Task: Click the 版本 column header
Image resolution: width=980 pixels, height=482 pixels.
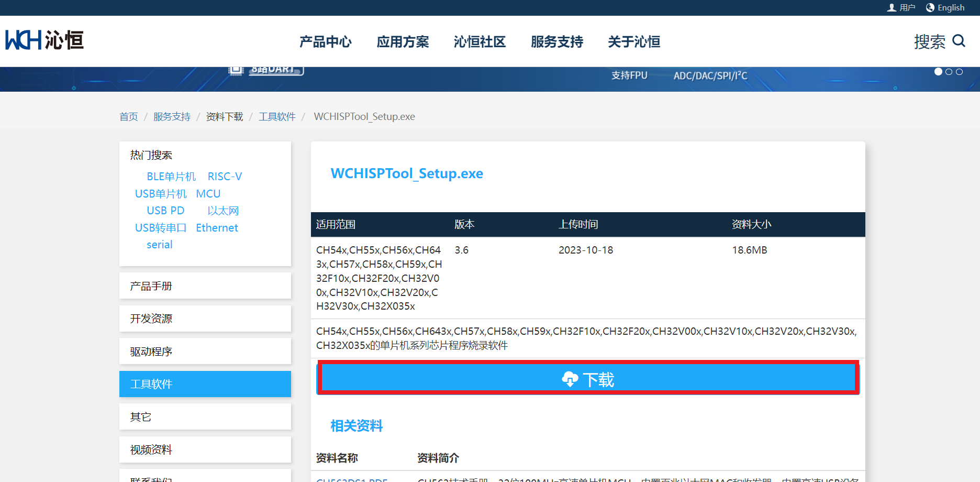Action: (x=464, y=224)
